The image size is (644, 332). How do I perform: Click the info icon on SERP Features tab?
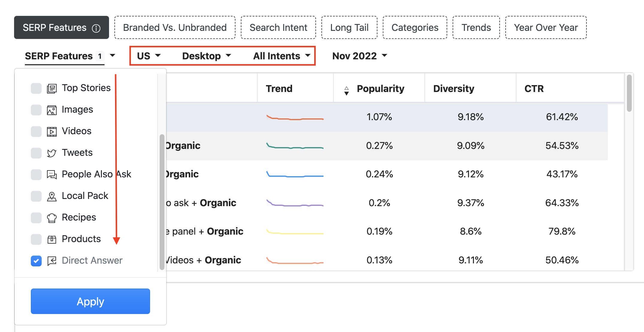tap(96, 28)
